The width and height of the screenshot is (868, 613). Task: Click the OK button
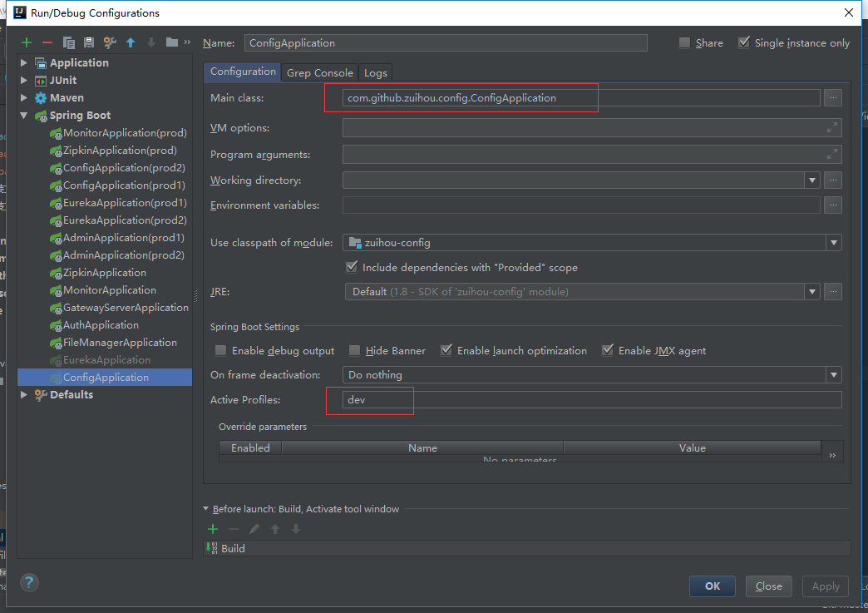(x=713, y=586)
